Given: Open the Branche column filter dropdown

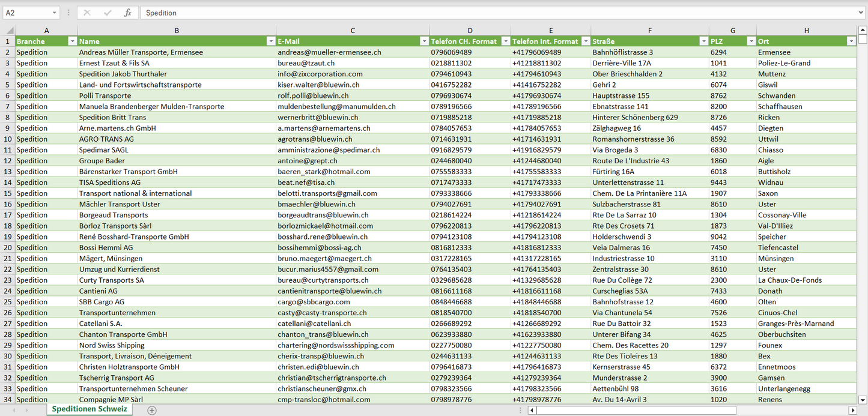Looking at the screenshot, I should 72,41.
